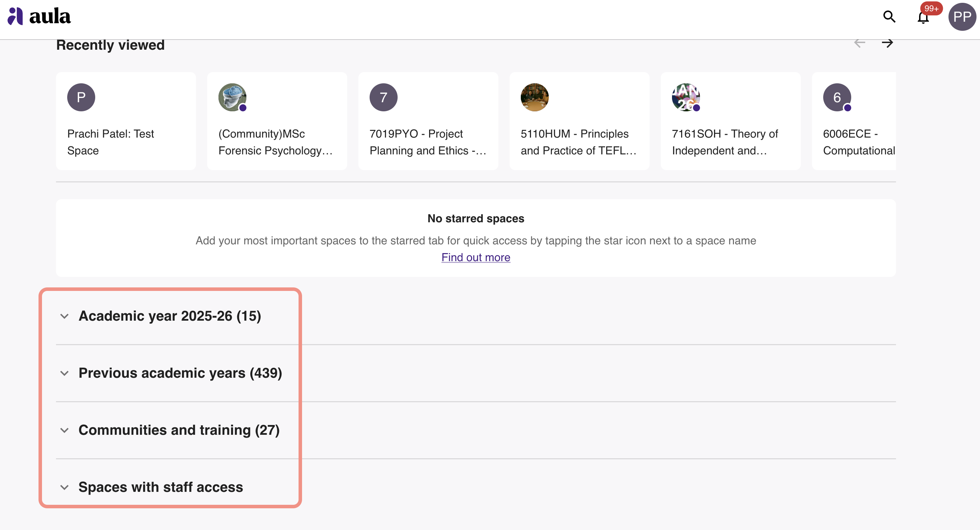Click the Academic year 2025-26 (15) heading
The image size is (980, 530).
170,316
